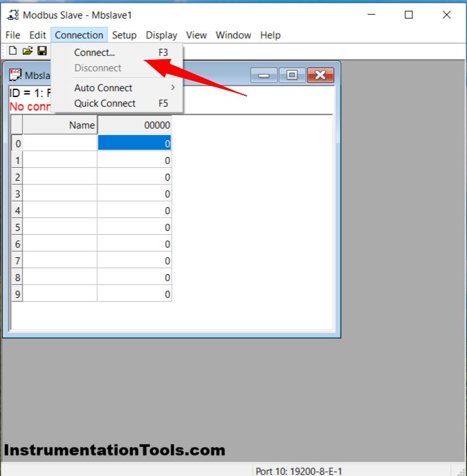This screenshot has height=476, width=467.
Task: Click the top-left corner cell of the grid
Action: pos(17,125)
